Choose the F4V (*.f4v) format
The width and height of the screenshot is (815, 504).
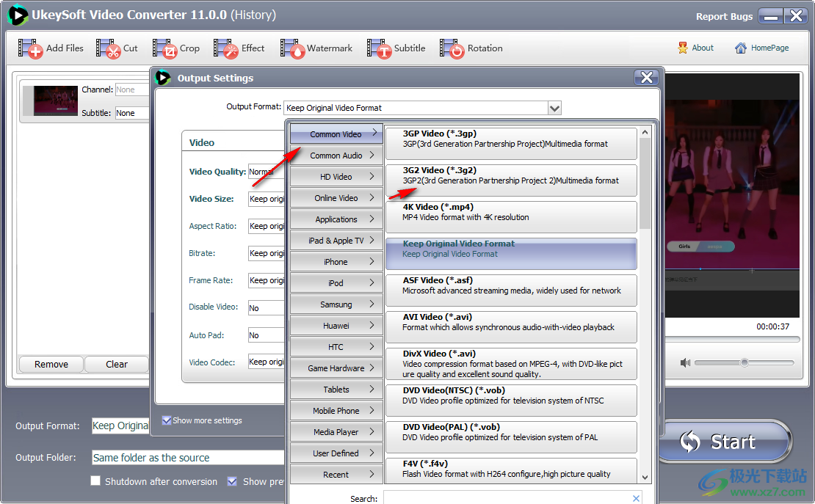point(512,470)
